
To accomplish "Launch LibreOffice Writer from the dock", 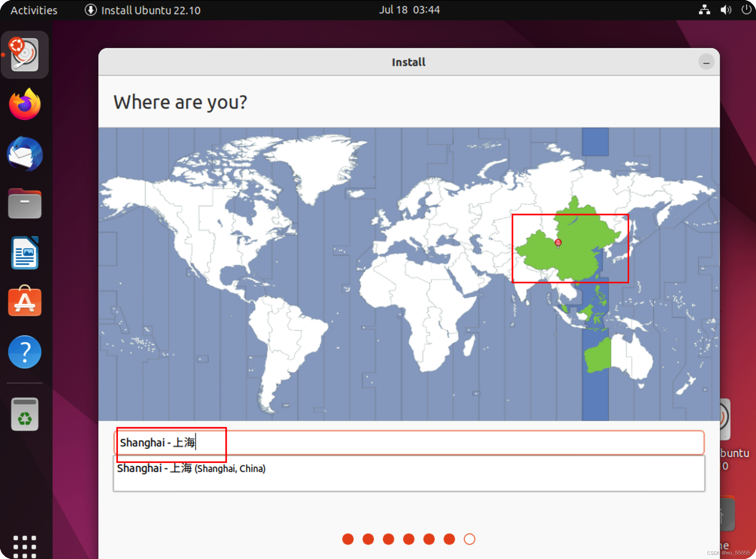I will (25, 253).
